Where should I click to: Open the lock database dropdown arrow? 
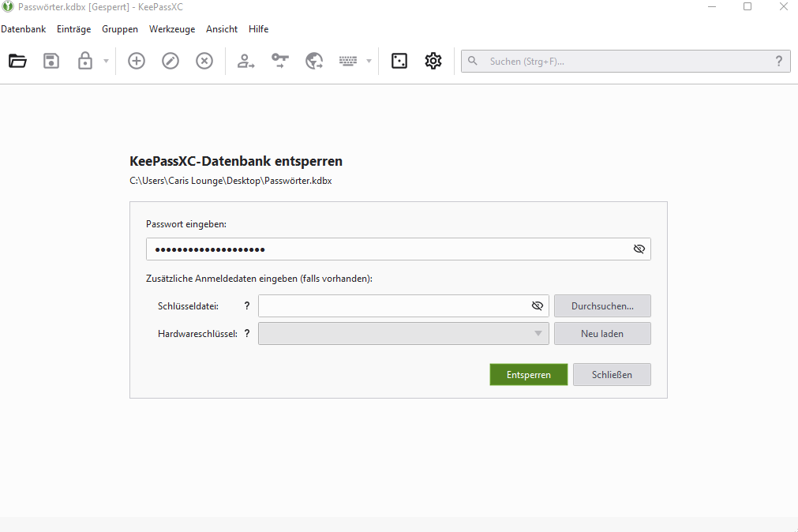pyautogui.click(x=106, y=62)
